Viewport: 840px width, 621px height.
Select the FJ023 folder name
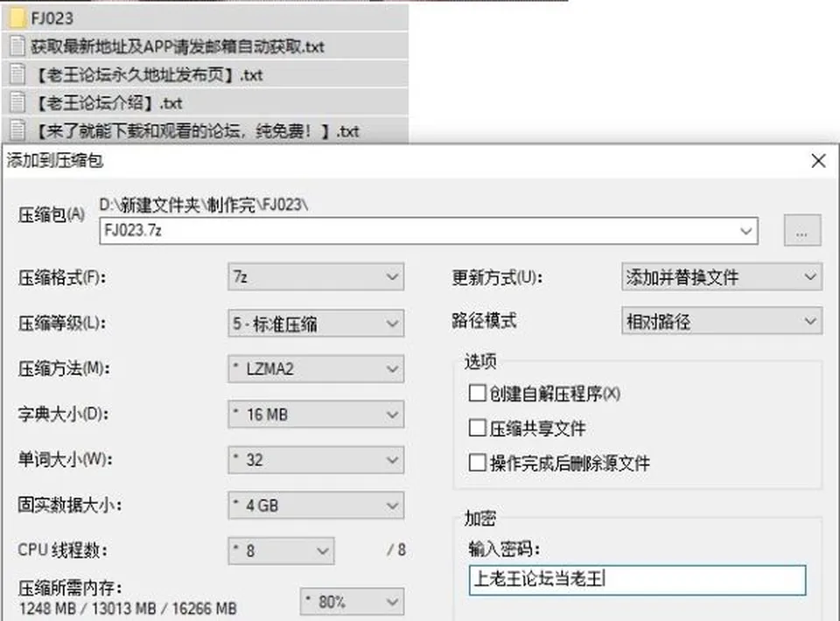click(52, 18)
